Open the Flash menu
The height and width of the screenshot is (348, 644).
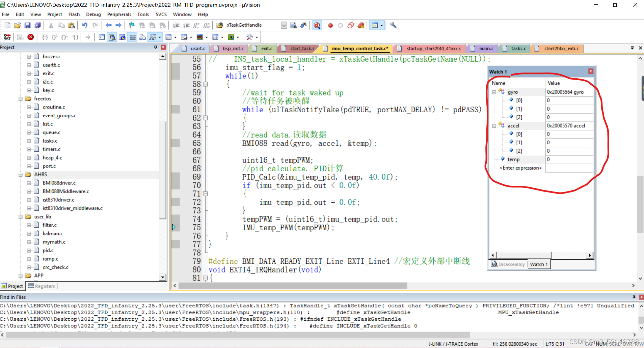pos(74,14)
